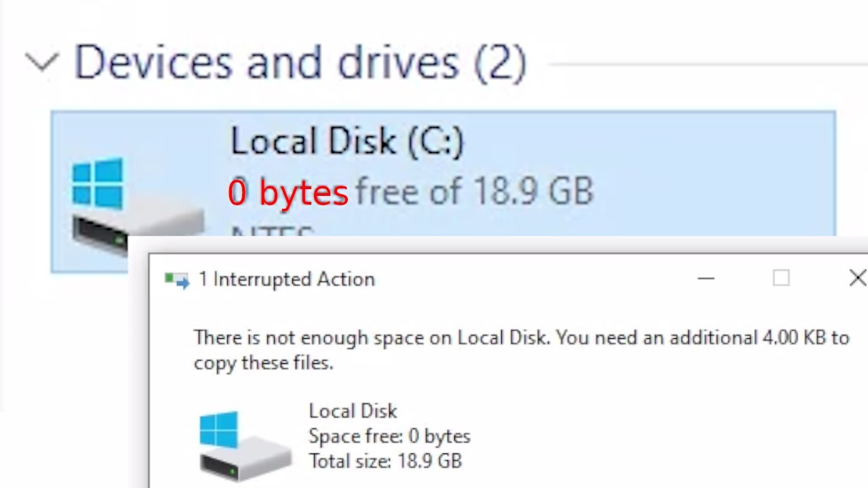868x488 pixels.
Task: Click the "copy these files." message line
Action: [x=263, y=363]
